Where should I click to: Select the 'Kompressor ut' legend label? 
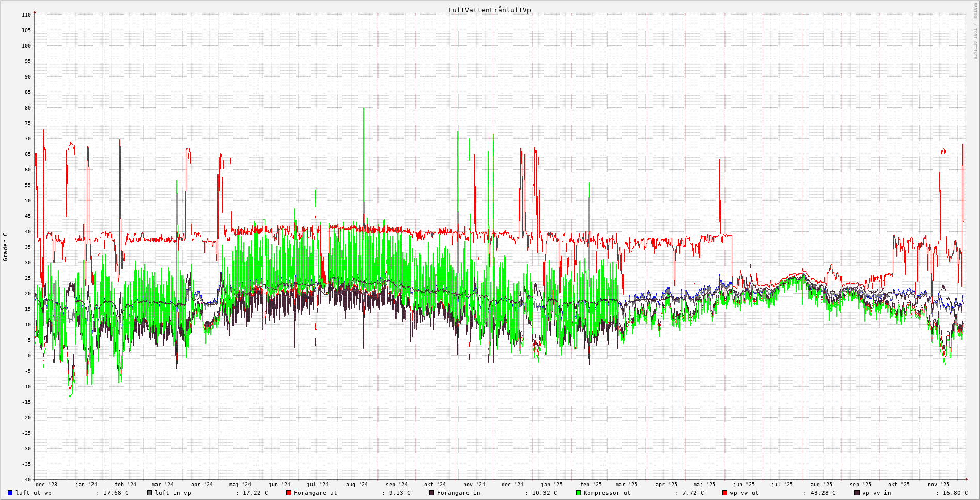tap(607, 493)
